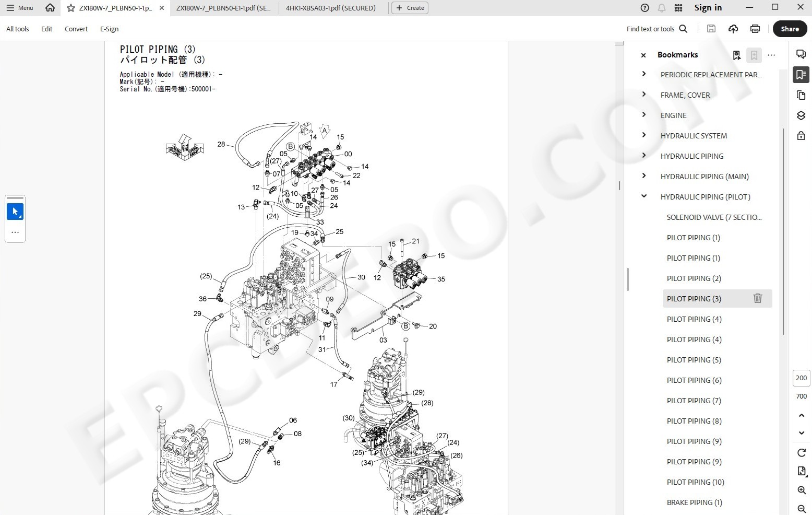Screen dimensions: 812x515
Task: Open the Help question-mark icon
Action: click(645, 8)
